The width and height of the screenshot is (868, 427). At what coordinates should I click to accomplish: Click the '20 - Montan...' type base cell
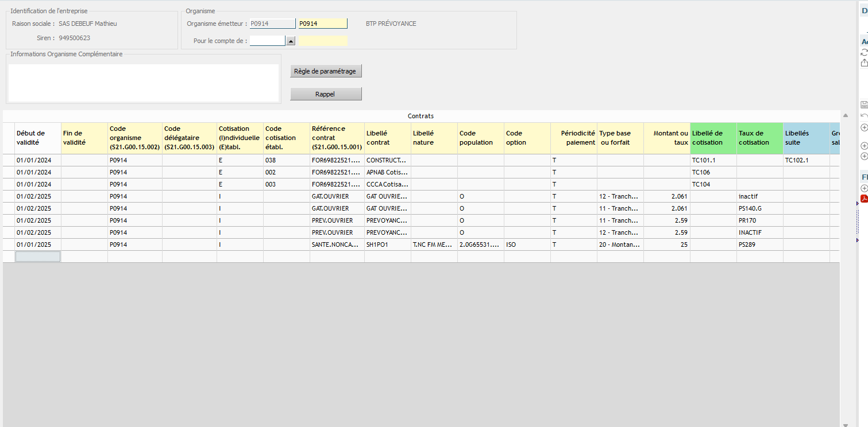pyautogui.click(x=620, y=244)
